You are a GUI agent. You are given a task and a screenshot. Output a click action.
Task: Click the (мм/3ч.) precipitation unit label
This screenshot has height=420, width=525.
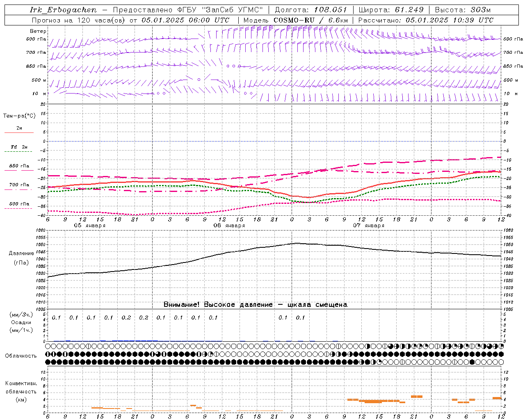21,315
